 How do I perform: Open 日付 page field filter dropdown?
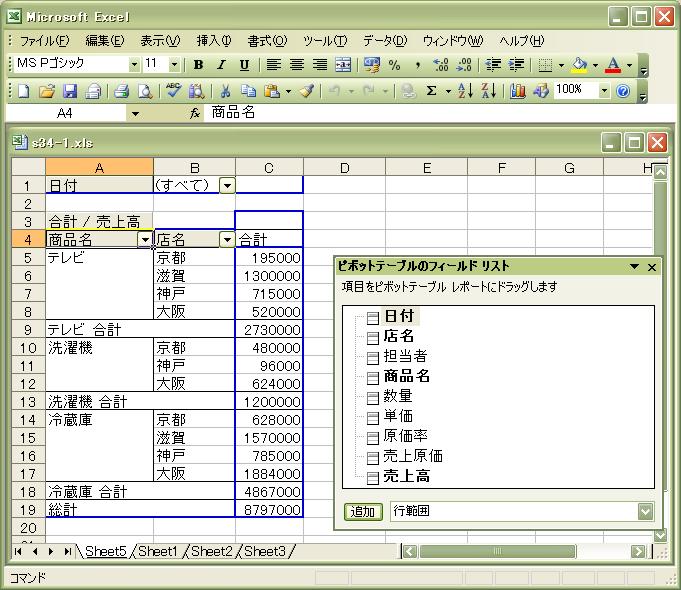pos(227,186)
